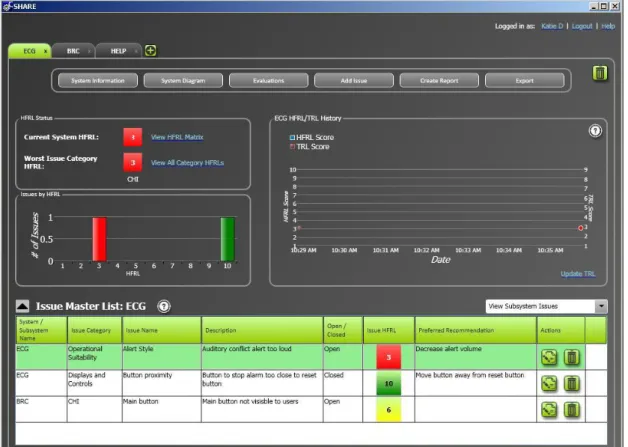Switch to the ECG tab

[29, 51]
